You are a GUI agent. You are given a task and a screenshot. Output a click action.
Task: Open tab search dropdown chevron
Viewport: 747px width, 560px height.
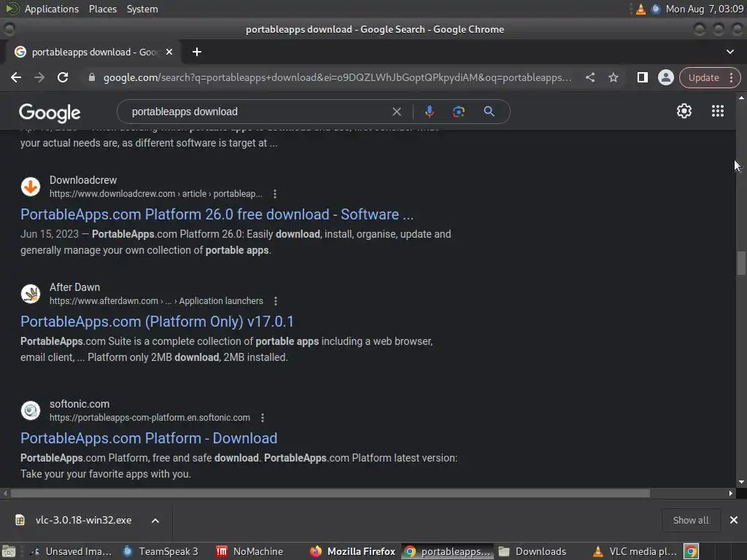pyautogui.click(x=729, y=52)
